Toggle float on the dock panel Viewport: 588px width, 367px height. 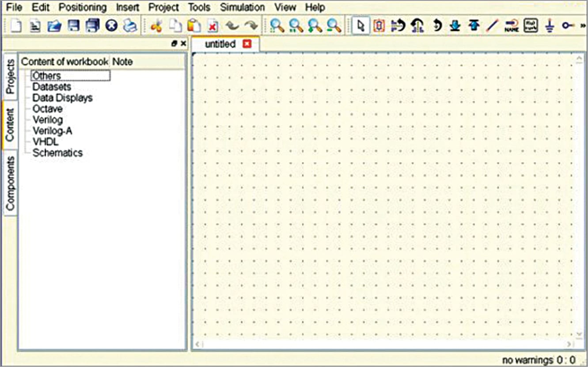pos(175,44)
